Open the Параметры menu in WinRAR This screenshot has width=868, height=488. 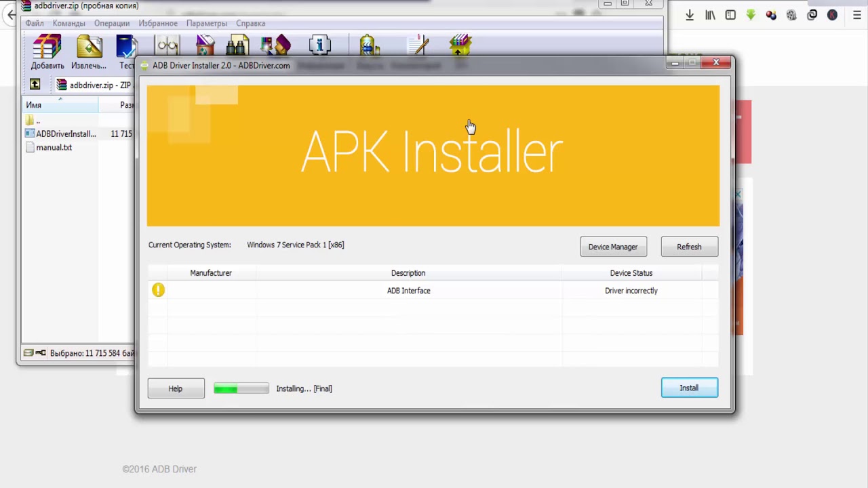tap(207, 23)
